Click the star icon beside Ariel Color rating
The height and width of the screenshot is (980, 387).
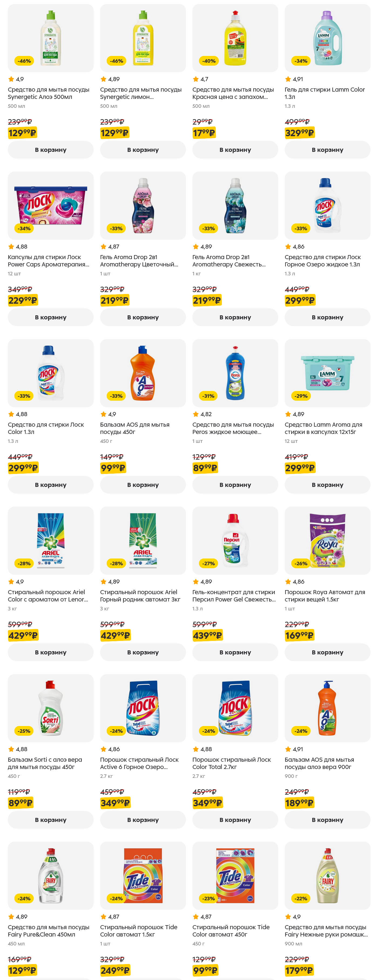point(11,581)
